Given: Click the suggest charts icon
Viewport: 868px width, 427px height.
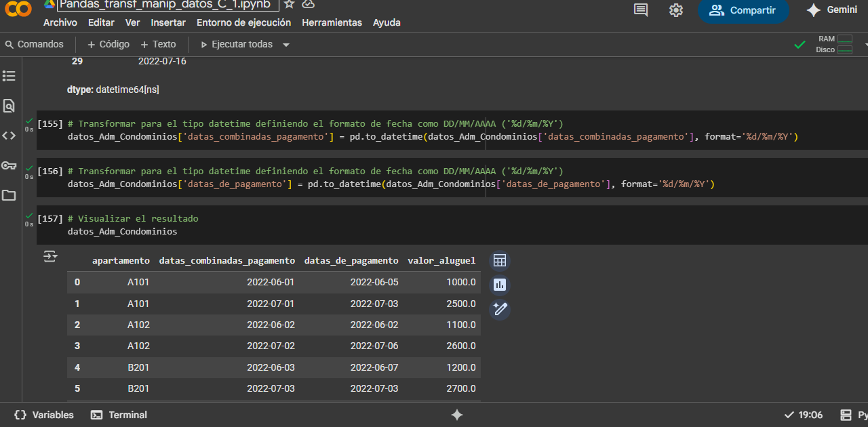Looking at the screenshot, I should (500, 285).
